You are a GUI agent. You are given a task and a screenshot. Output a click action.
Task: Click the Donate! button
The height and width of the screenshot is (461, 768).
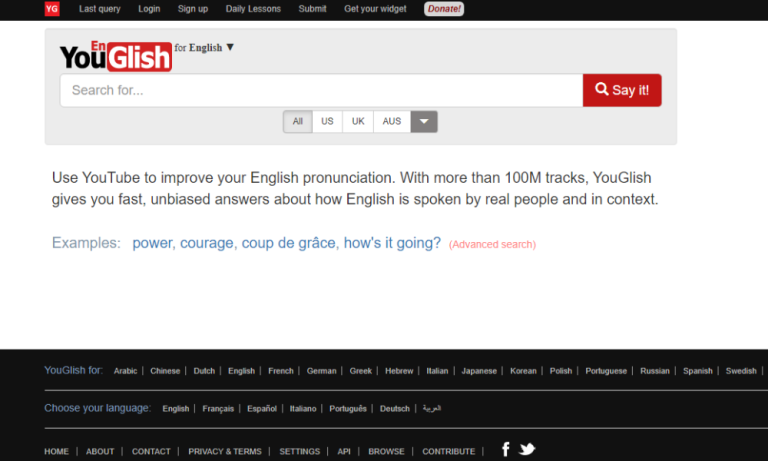point(444,9)
